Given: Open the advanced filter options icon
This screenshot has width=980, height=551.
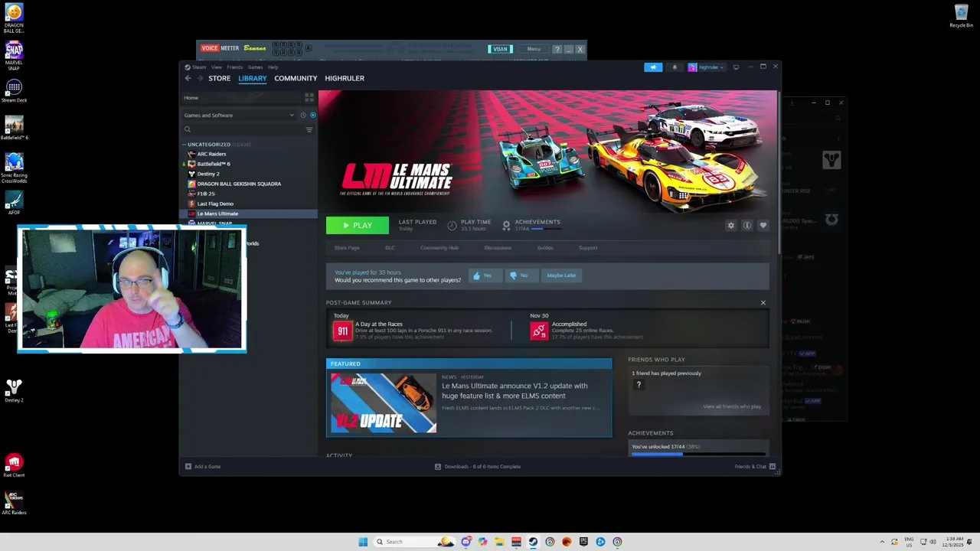Looking at the screenshot, I should pos(309,129).
